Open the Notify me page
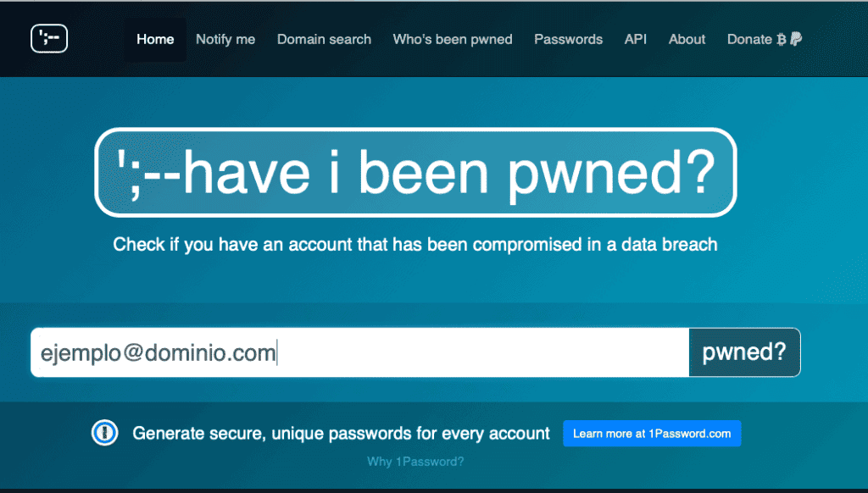Image resolution: width=868 pixels, height=493 pixels. coord(225,39)
